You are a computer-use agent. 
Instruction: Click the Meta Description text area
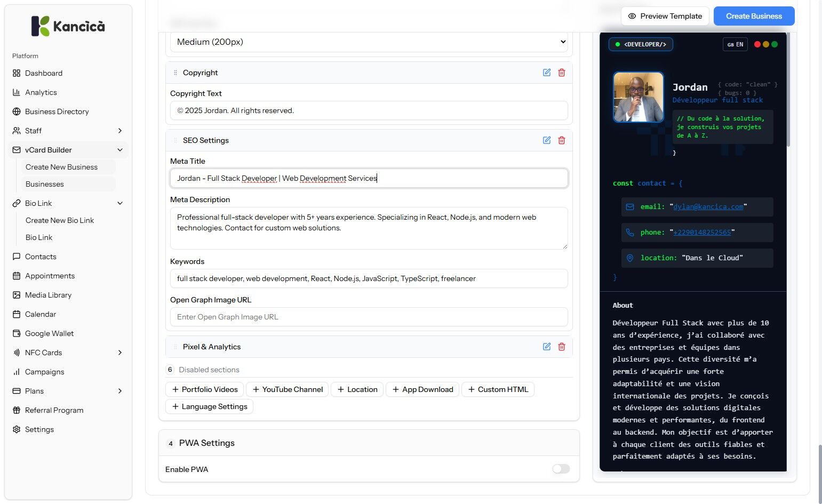[x=369, y=228]
